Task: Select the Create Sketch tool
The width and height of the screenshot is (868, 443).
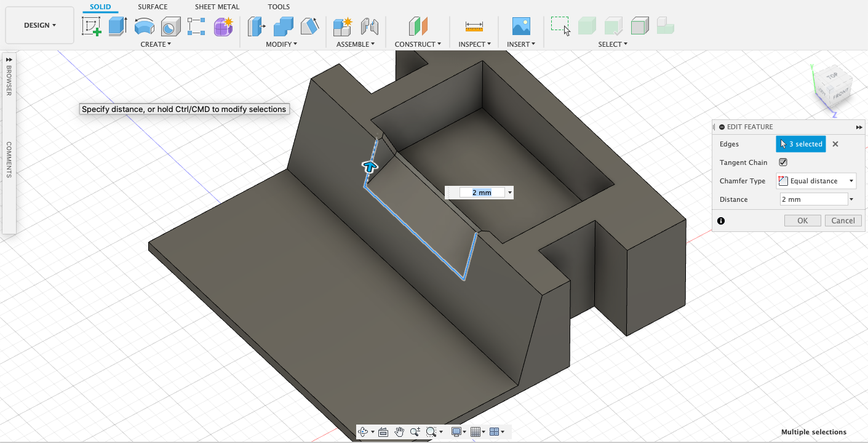Action: click(91, 26)
